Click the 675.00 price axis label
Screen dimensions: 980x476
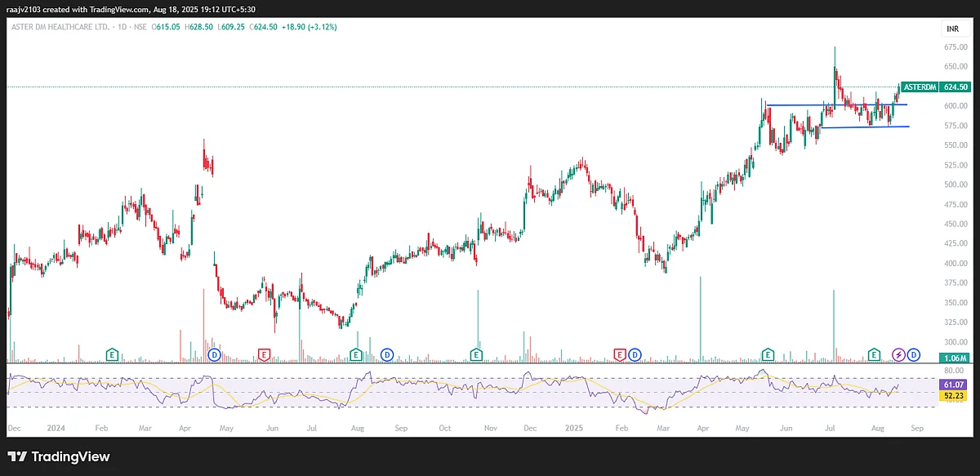[955, 47]
